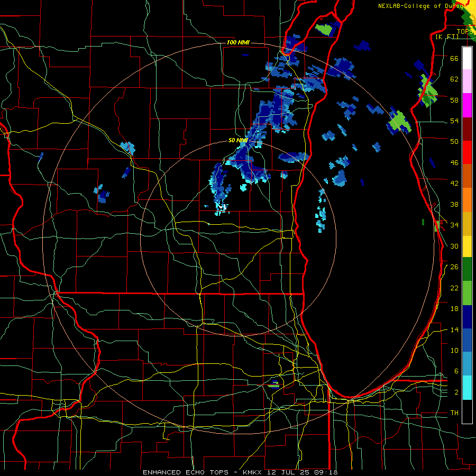The image size is (476, 476).
Task: Click the "26" legend scale value
Action: (454, 267)
